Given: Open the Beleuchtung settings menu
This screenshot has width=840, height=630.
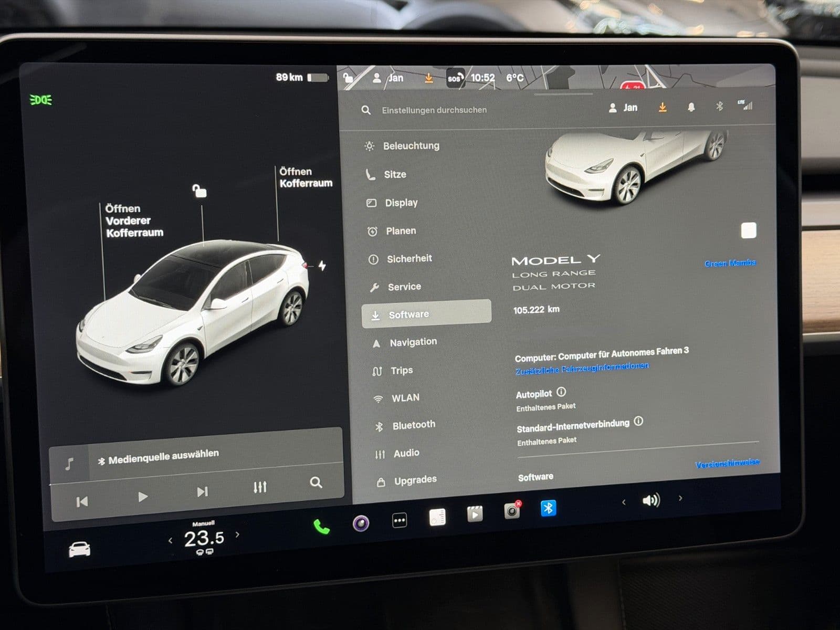Looking at the screenshot, I should 411,146.
